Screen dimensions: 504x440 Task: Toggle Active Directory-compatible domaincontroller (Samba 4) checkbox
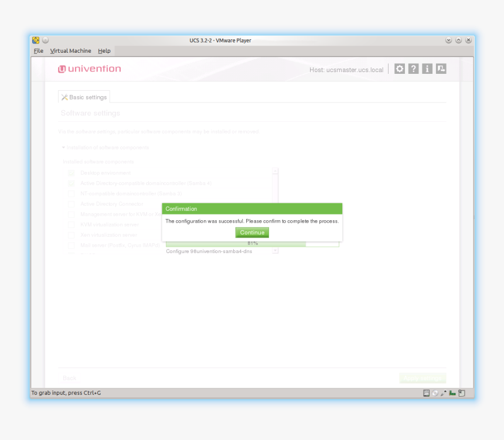click(x=71, y=183)
